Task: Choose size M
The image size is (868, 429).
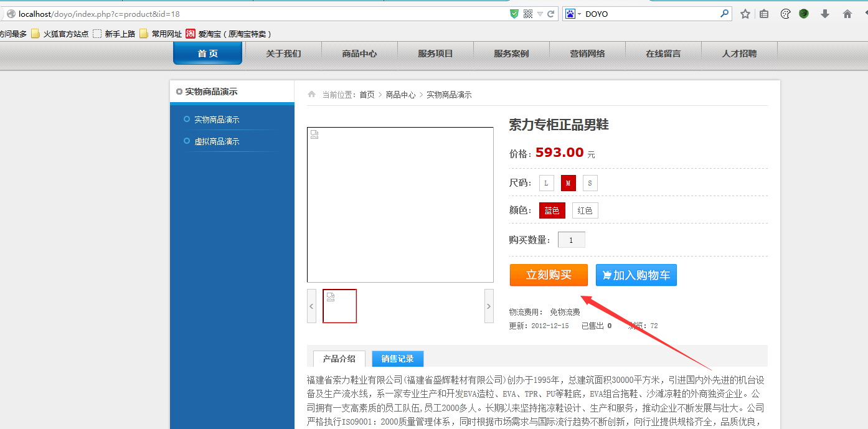Action: coord(568,183)
